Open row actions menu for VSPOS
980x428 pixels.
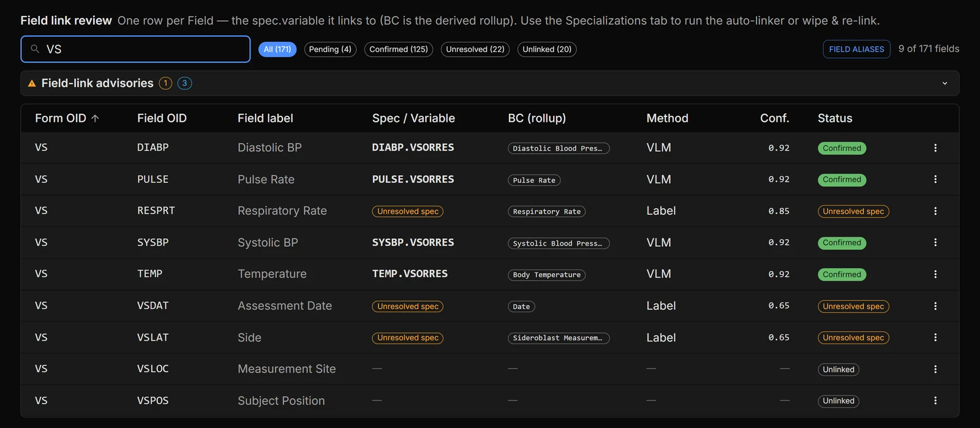click(935, 400)
